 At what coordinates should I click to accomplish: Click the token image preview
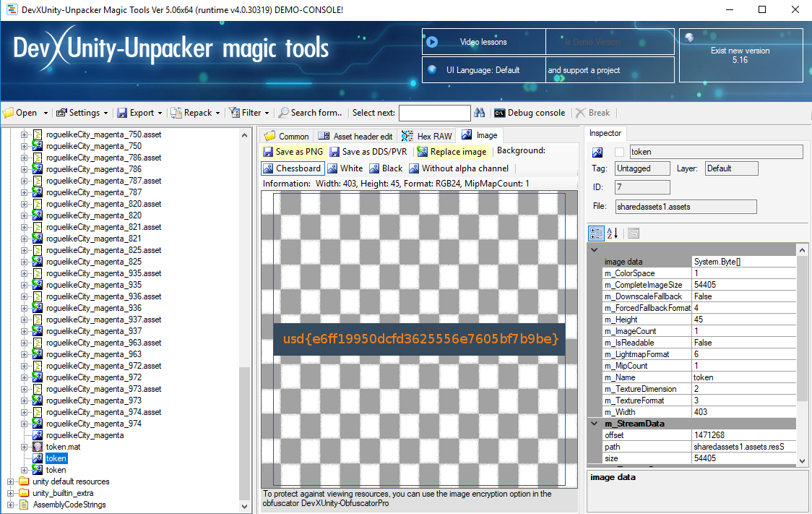[x=419, y=339]
